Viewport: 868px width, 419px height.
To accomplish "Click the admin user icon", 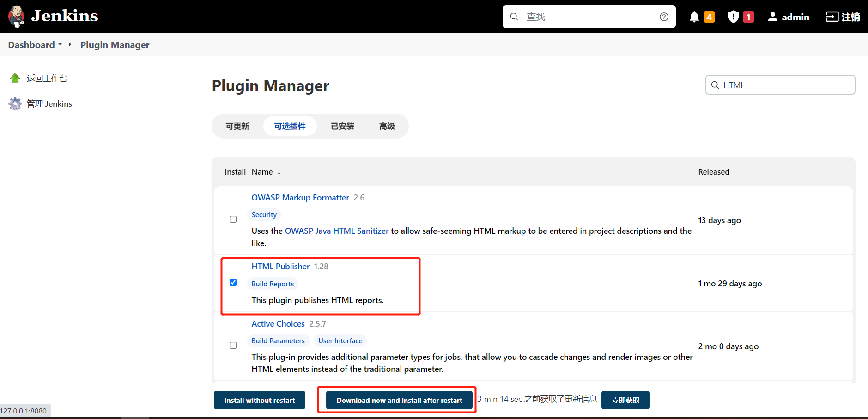I will (772, 17).
